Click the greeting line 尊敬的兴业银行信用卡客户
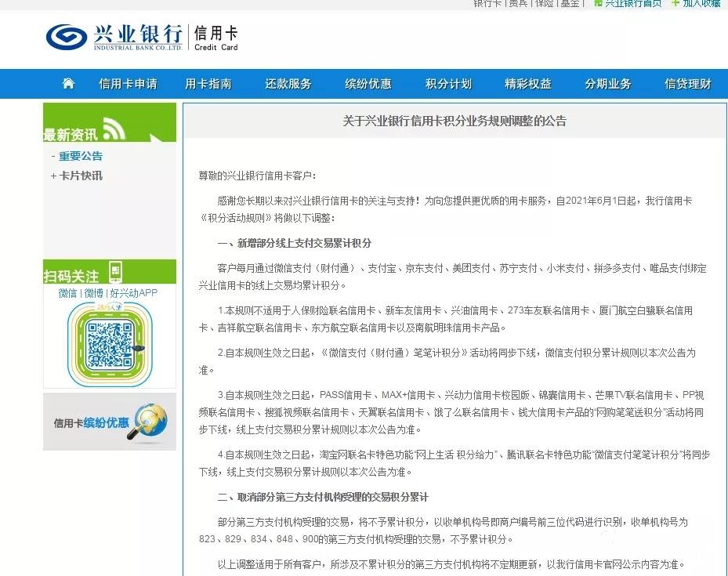The image size is (728, 576). [257, 176]
